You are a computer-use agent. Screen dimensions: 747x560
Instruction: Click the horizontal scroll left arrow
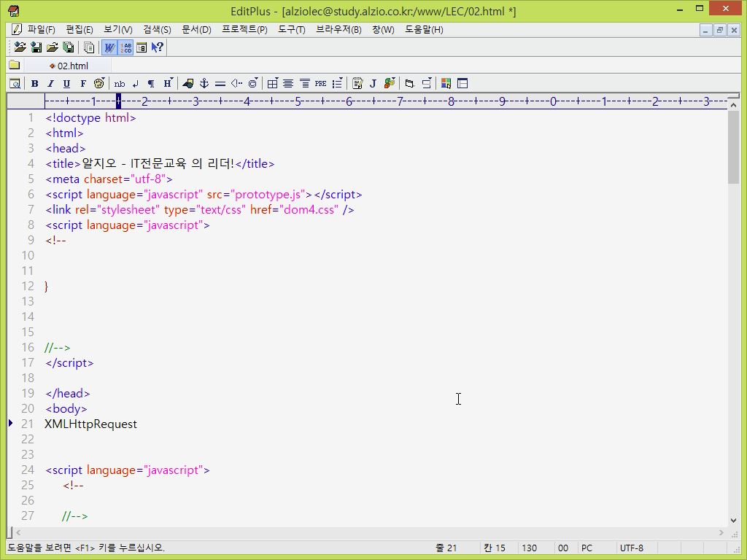(18, 532)
